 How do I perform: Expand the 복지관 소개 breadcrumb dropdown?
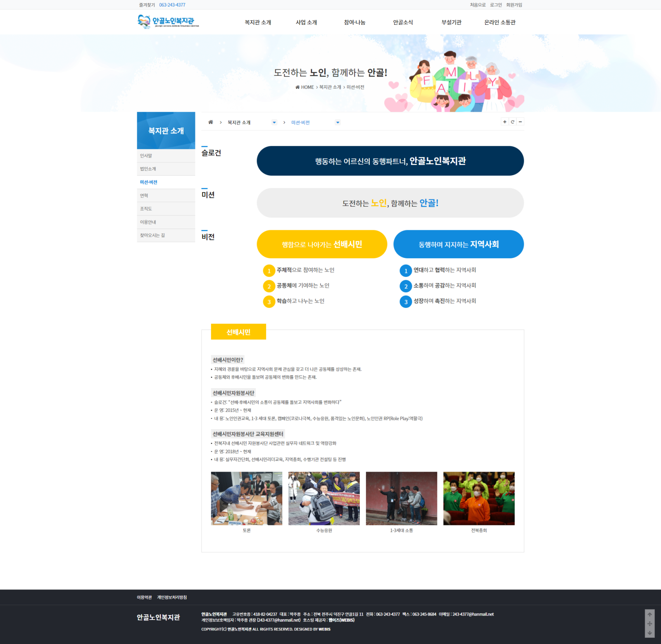tap(274, 122)
